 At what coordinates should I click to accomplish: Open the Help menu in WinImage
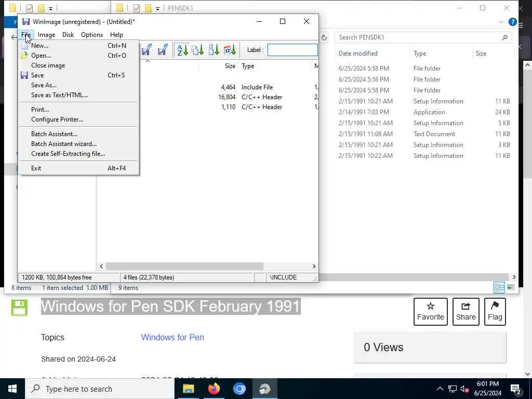pyautogui.click(x=116, y=35)
